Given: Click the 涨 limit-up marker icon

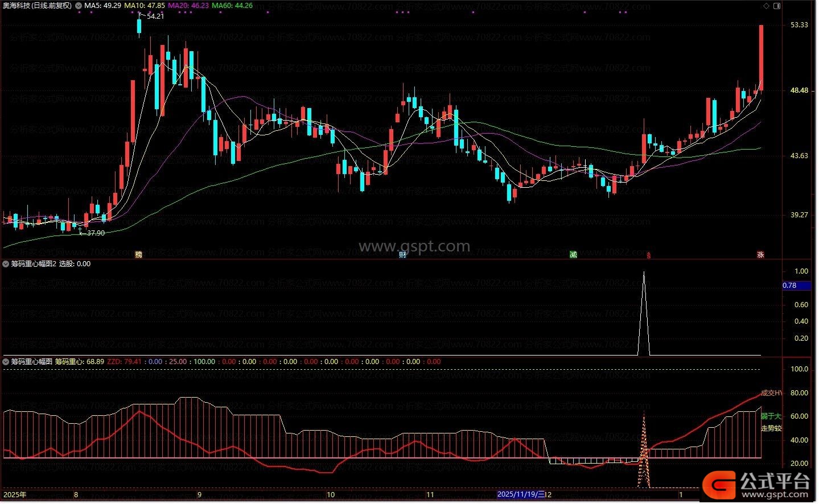Looking at the screenshot, I should tap(760, 254).
